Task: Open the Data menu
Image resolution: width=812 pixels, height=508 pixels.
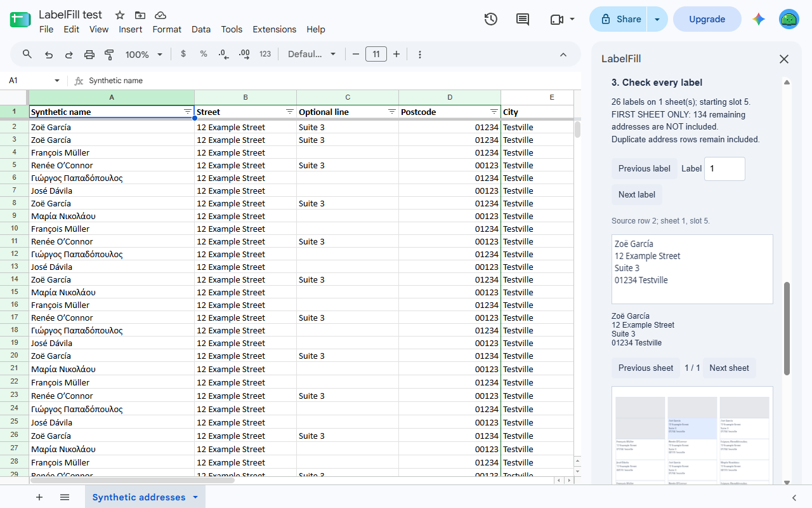Action: coord(201,29)
